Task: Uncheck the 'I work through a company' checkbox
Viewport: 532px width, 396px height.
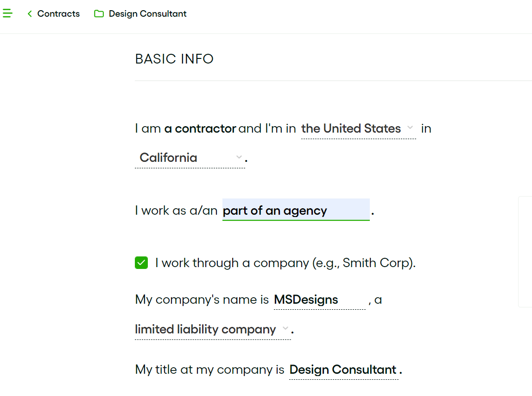Action: (141, 262)
